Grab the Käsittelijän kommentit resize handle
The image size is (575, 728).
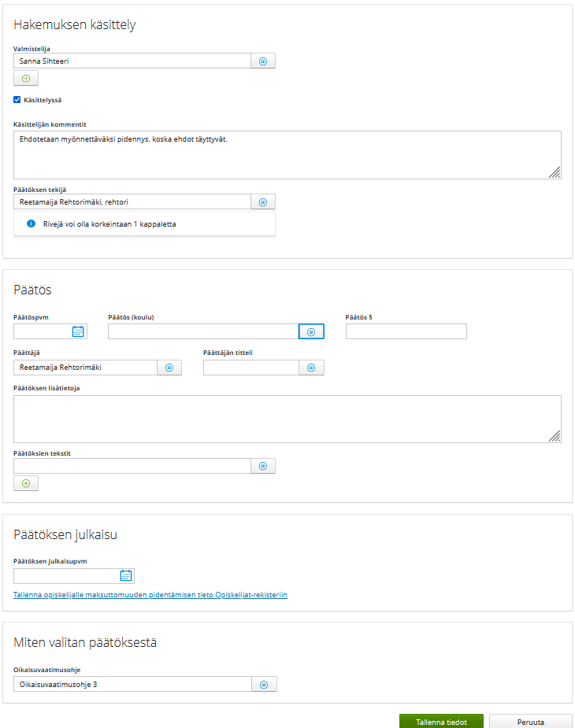(555, 173)
